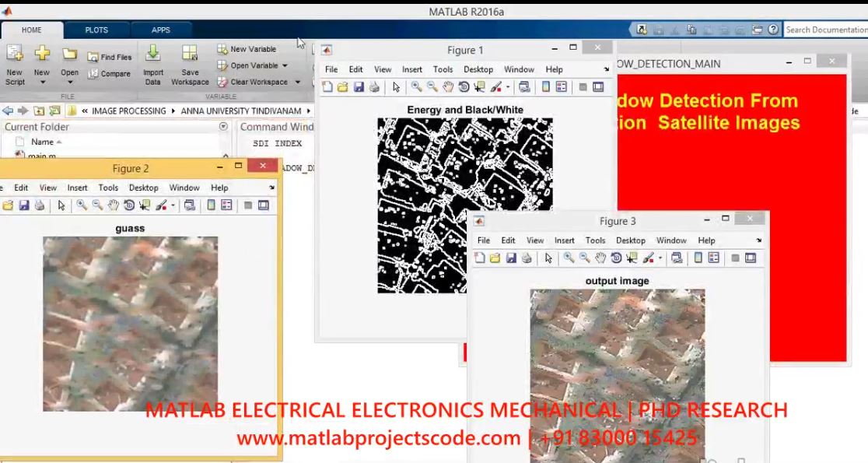The width and height of the screenshot is (868, 463).
Task: Toggle Zoom Out tool in Figure 3
Action: pos(584,258)
